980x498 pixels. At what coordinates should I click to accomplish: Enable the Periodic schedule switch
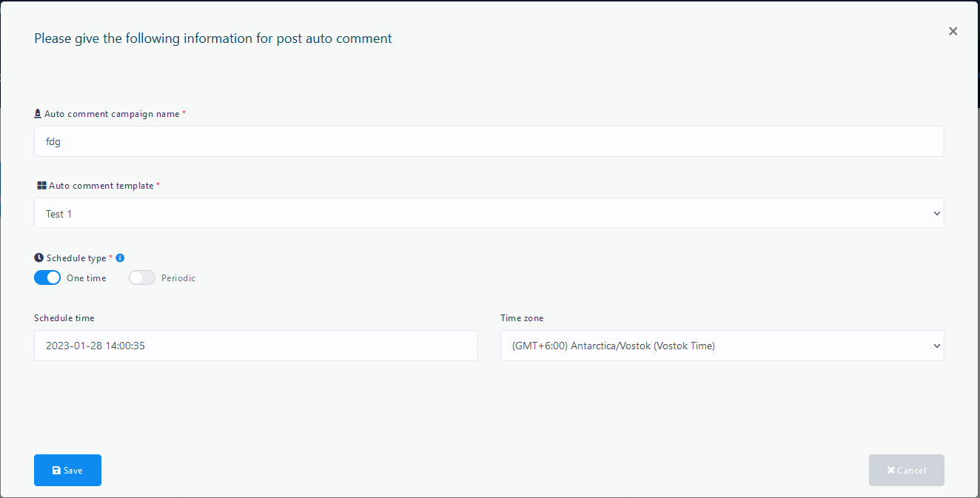coord(142,278)
